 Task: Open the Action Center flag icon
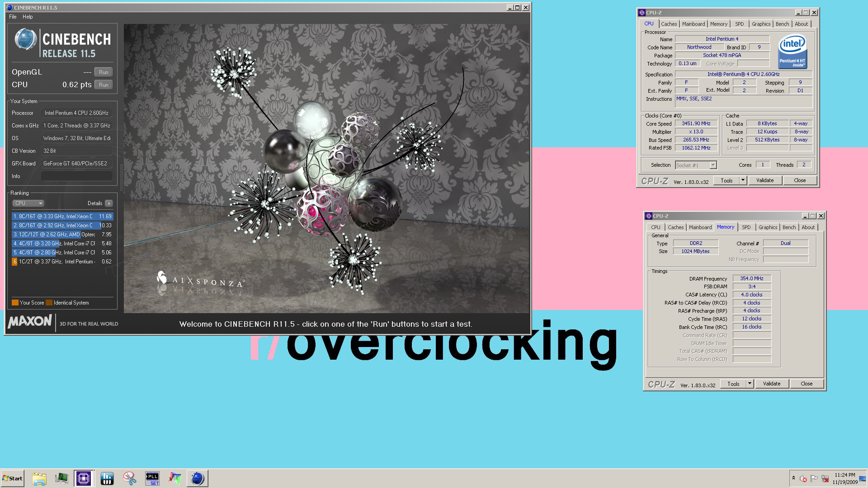coord(814,479)
